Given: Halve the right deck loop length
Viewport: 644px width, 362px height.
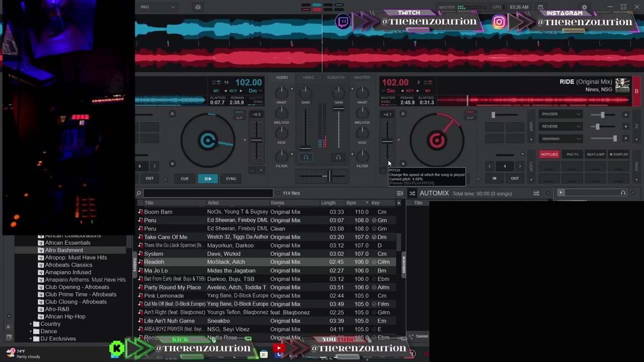Looking at the screenshot, I should [x=490, y=166].
